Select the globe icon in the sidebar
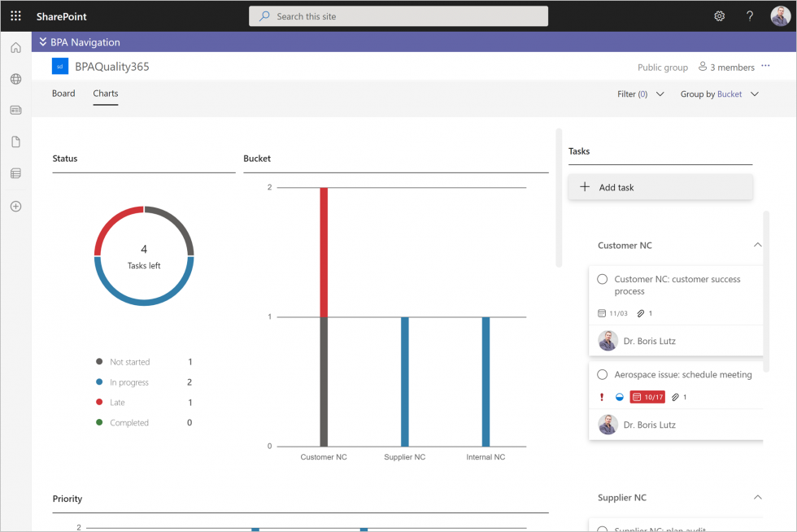 point(15,79)
